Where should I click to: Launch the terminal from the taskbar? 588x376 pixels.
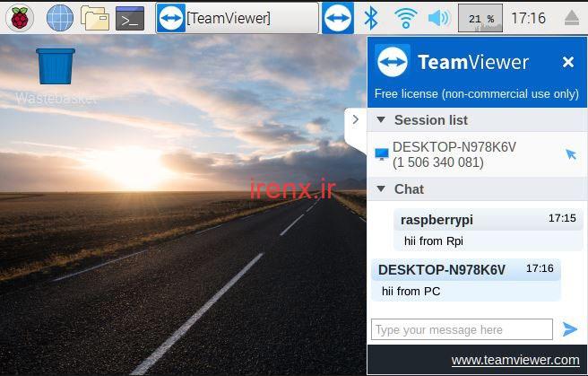tap(130, 17)
